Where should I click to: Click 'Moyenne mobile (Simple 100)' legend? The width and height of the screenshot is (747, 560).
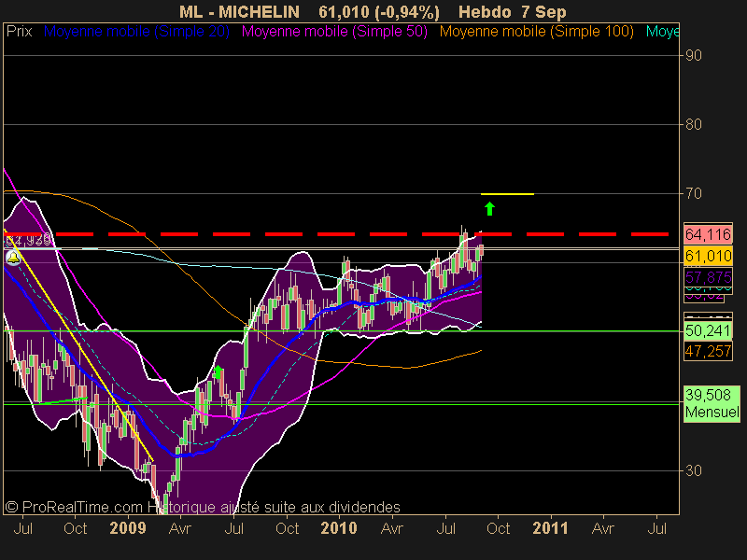536,32
